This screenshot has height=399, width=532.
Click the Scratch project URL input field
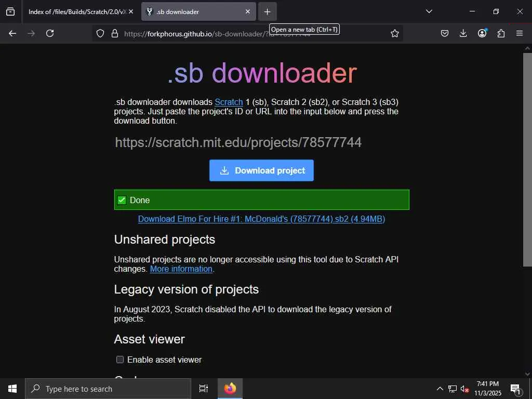click(x=262, y=142)
